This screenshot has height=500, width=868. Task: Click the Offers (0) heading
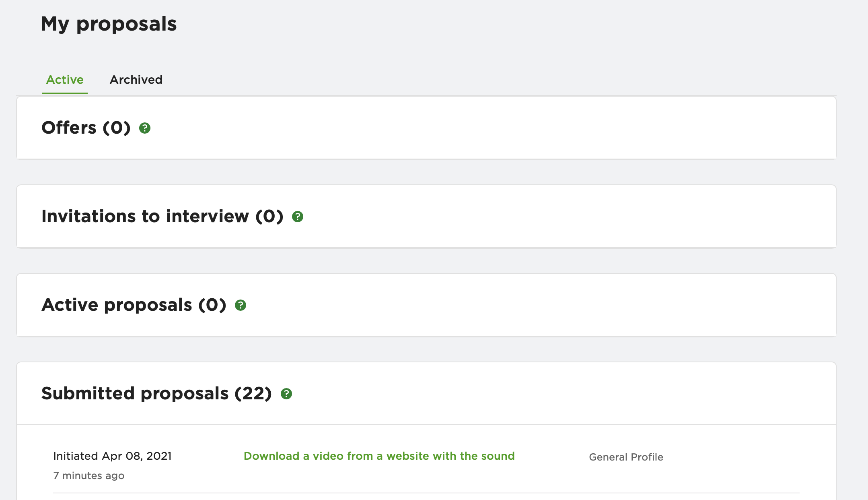click(86, 128)
